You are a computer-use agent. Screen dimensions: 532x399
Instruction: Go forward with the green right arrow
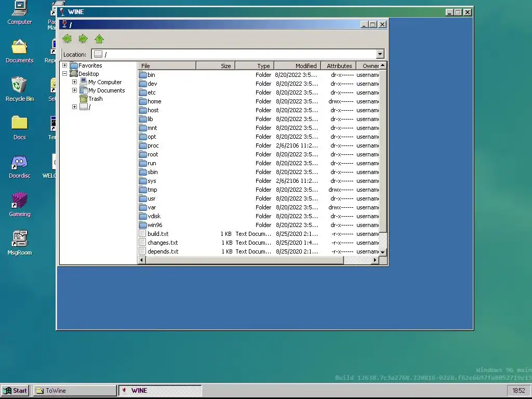pos(83,38)
